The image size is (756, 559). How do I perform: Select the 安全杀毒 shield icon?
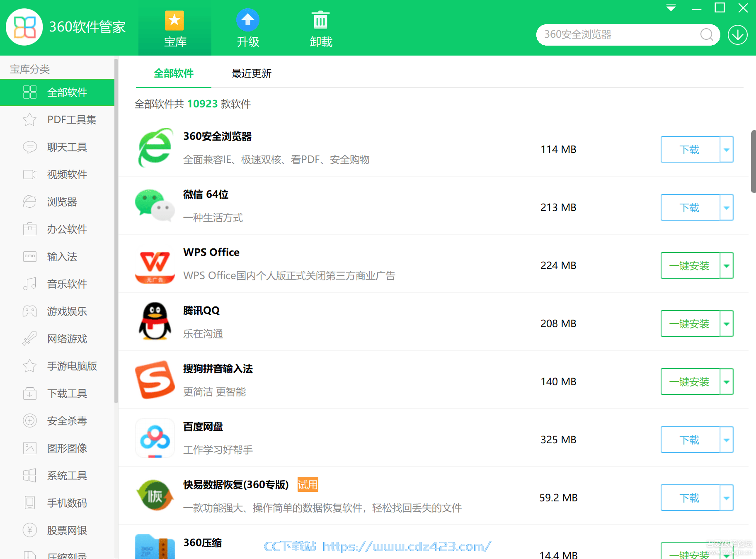coord(30,421)
